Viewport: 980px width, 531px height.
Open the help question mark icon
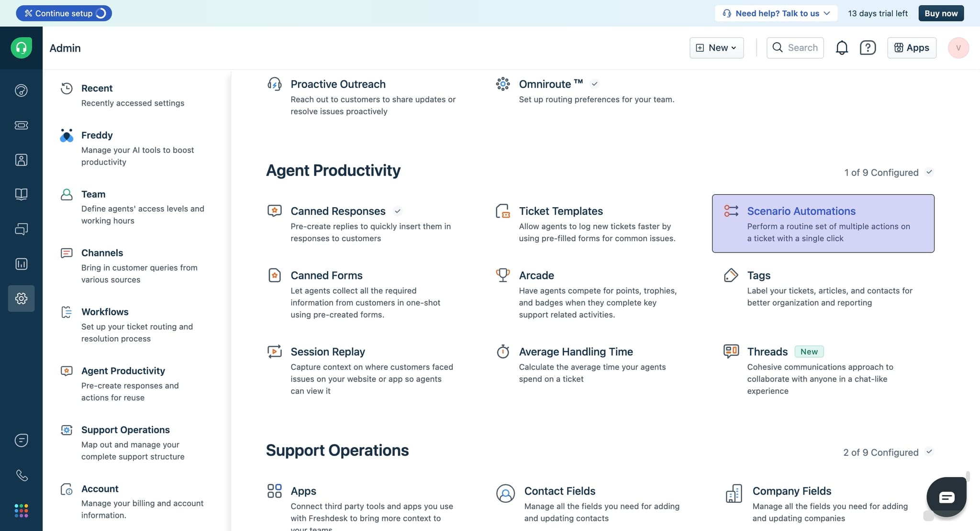click(868, 48)
